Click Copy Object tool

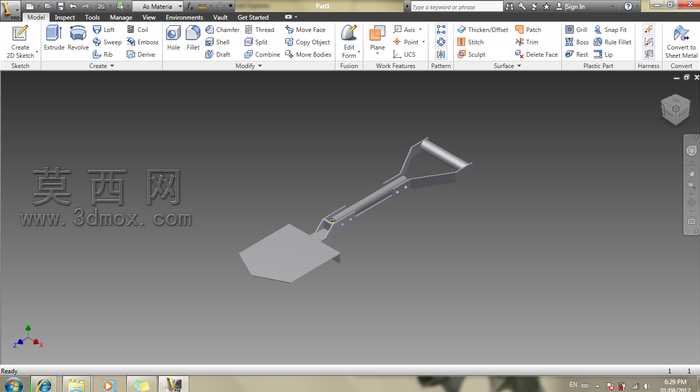click(308, 42)
